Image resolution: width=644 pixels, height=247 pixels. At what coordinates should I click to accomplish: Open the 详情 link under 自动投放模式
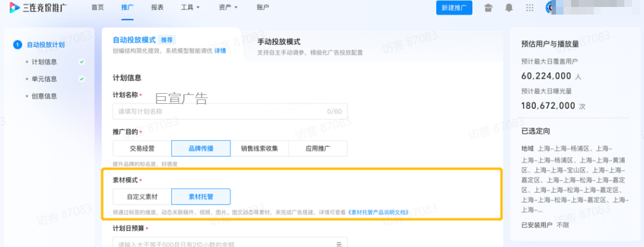[220, 51]
